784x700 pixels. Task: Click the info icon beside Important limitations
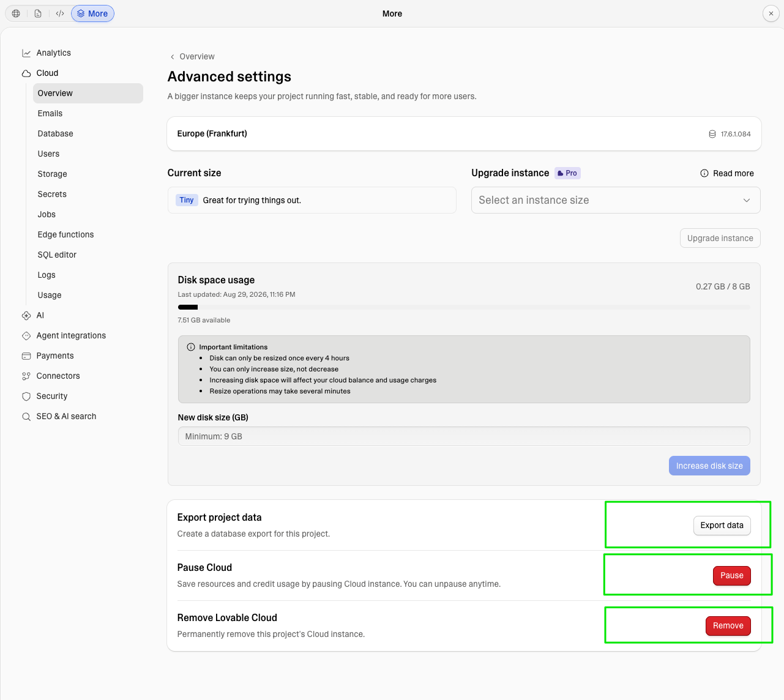(191, 347)
